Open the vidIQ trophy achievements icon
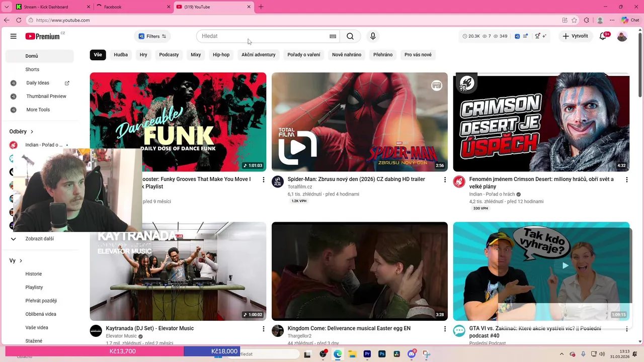This screenshot has height=362, width=644. [x=537, y=36]
